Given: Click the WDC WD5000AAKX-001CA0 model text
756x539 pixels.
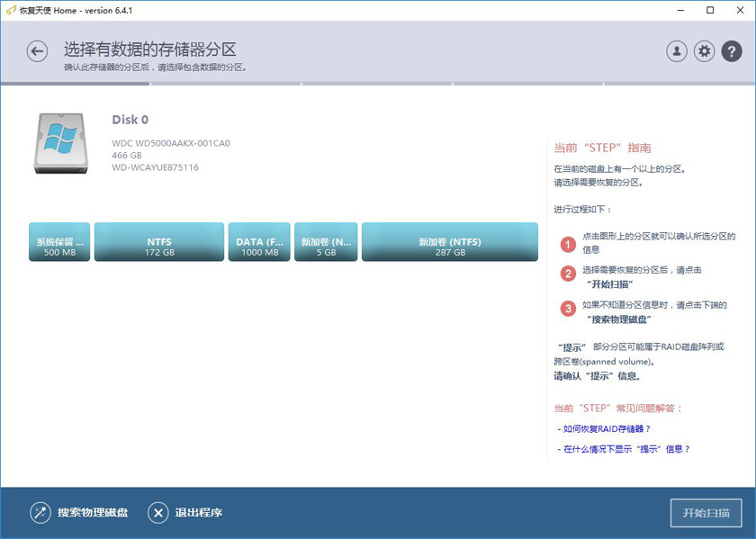Looking at the screenshot, I should pos(171,143).
